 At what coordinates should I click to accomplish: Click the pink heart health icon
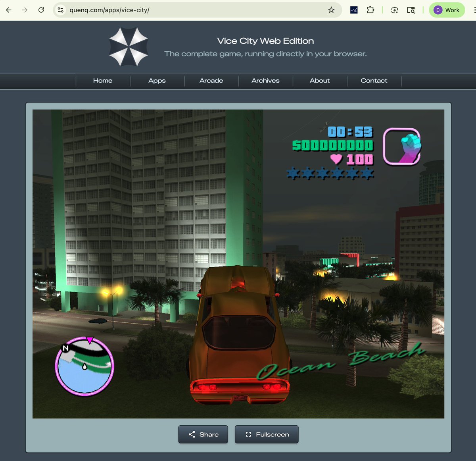[336, 159]
